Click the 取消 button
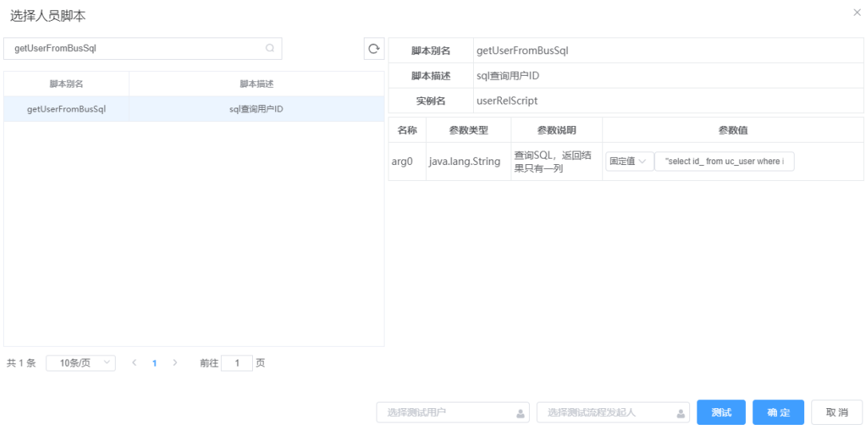Viewport: 868px width, 436px height. point(836,412)
